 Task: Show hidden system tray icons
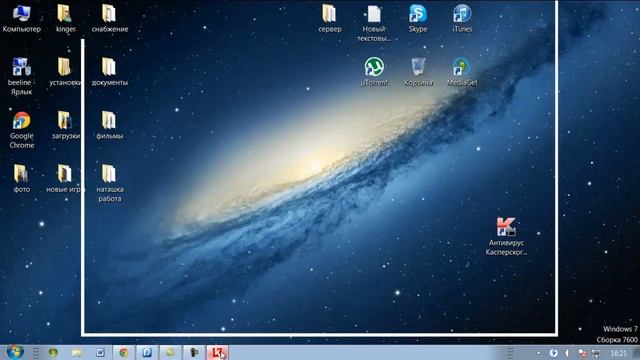(x=538, y=353)
